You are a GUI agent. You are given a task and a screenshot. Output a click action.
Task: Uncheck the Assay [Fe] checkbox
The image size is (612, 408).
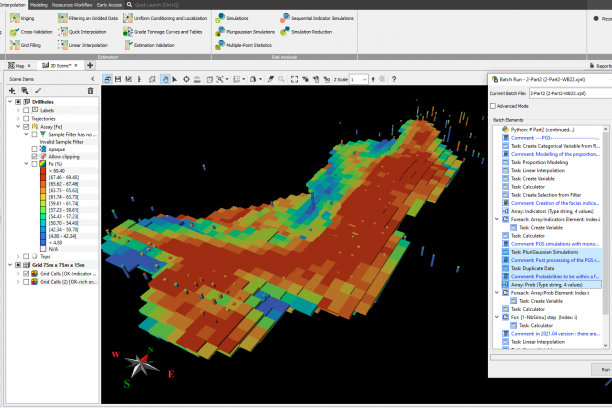point(26,126)
